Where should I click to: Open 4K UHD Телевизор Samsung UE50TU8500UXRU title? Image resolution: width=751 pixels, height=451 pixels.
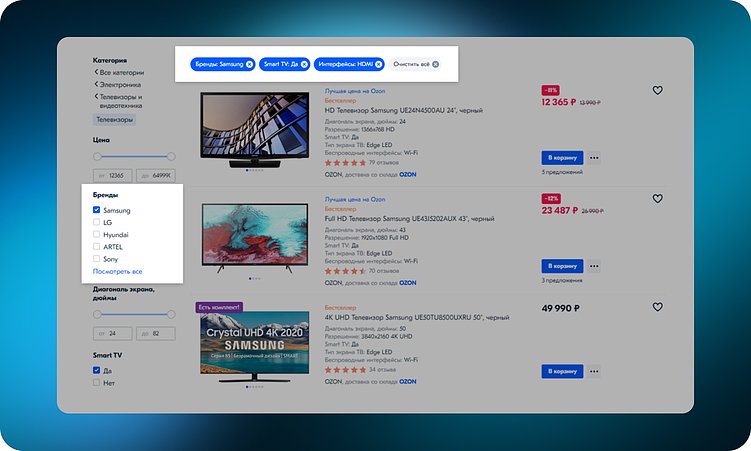pos(417,317)
